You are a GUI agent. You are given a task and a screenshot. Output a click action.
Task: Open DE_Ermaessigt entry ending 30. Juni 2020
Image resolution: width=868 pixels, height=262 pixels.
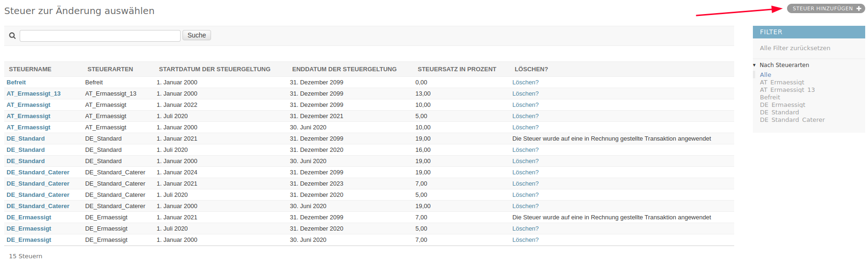(x=29, y=240)
